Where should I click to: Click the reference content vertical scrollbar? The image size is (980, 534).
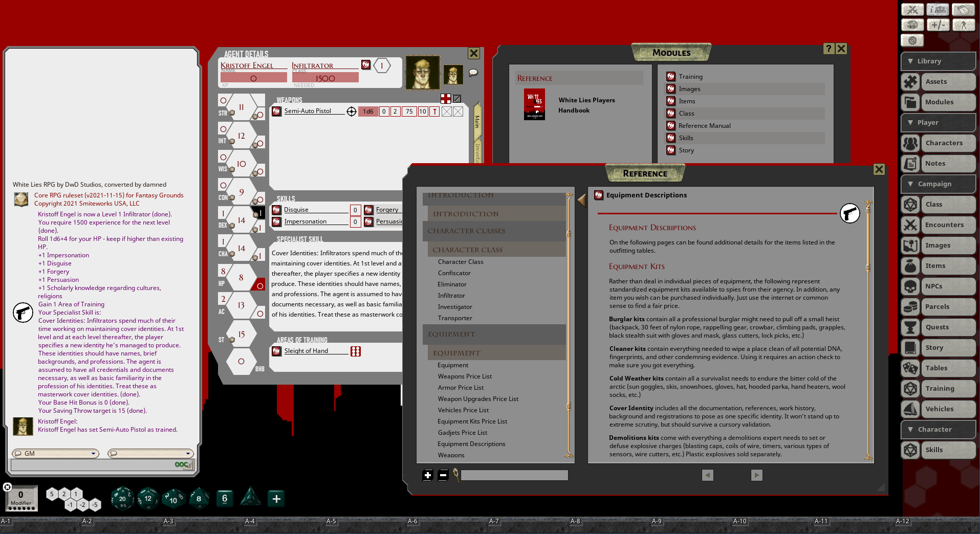868,330
